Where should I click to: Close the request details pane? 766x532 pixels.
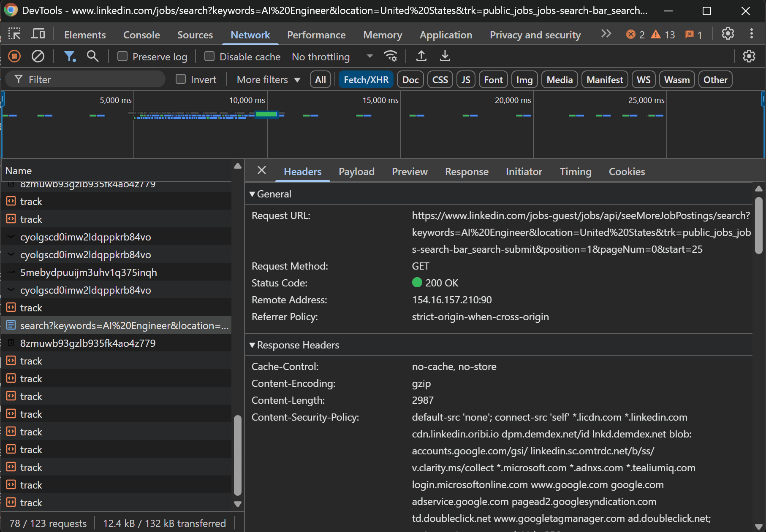(261, 170)
